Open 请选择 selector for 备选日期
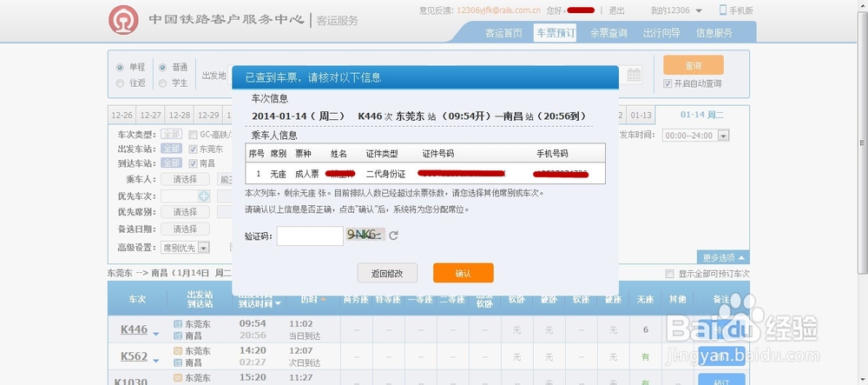Image resolution: width=868 pixels, height=385 pixels. pyautogui.click(x=185, y=229)
